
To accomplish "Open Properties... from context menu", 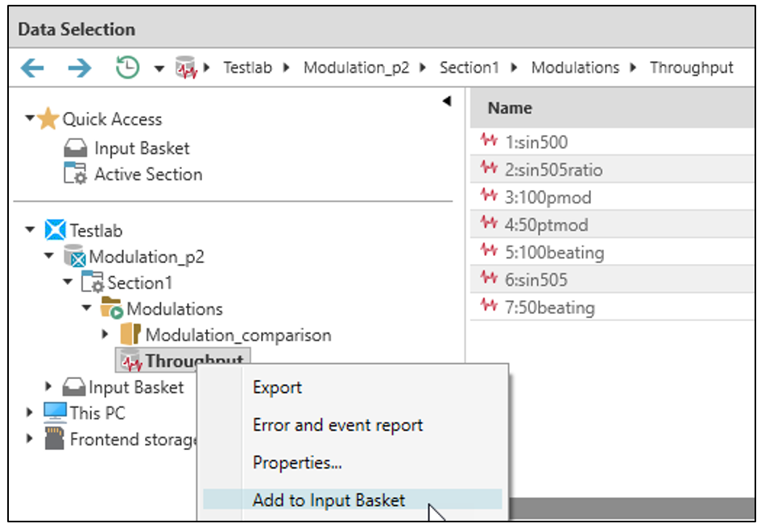I will 296,463.
